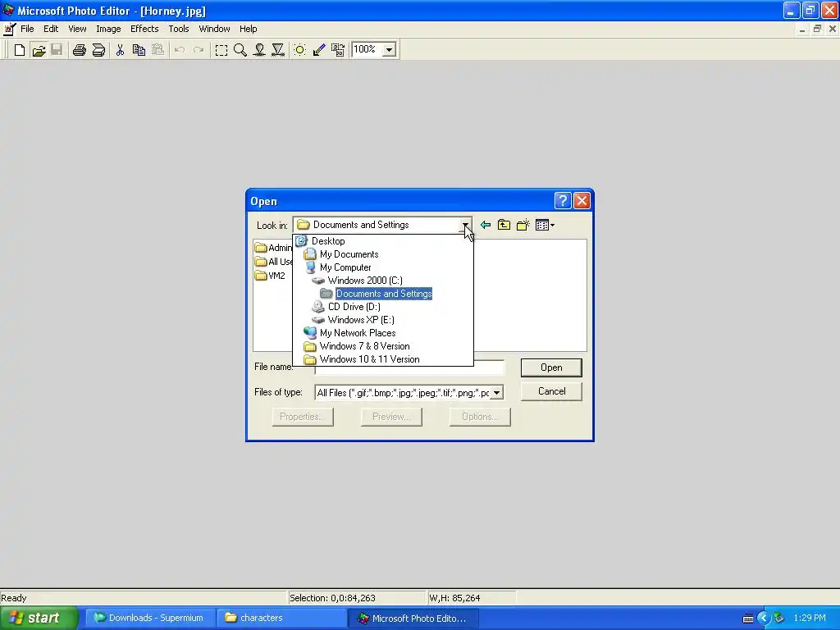Image resolution: width=840 pixels, height=630 pixels.
Task: Click the keyboard icon in system tray
Action: pos(748,619)
